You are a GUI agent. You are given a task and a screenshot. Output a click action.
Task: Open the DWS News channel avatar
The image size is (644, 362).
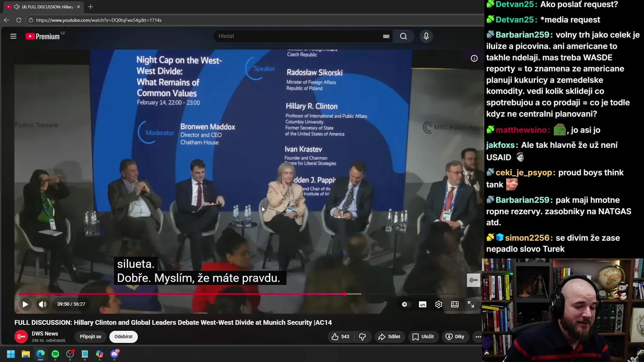click(21, 337)
